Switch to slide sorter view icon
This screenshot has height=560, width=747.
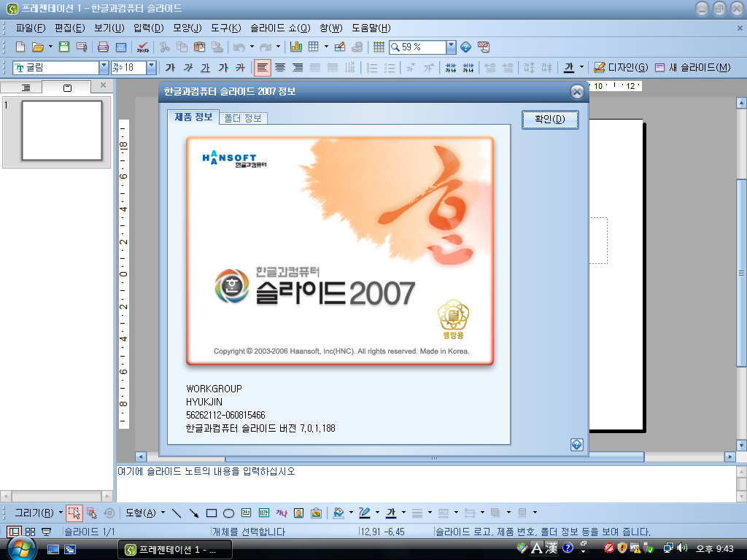tap(31, 532)
